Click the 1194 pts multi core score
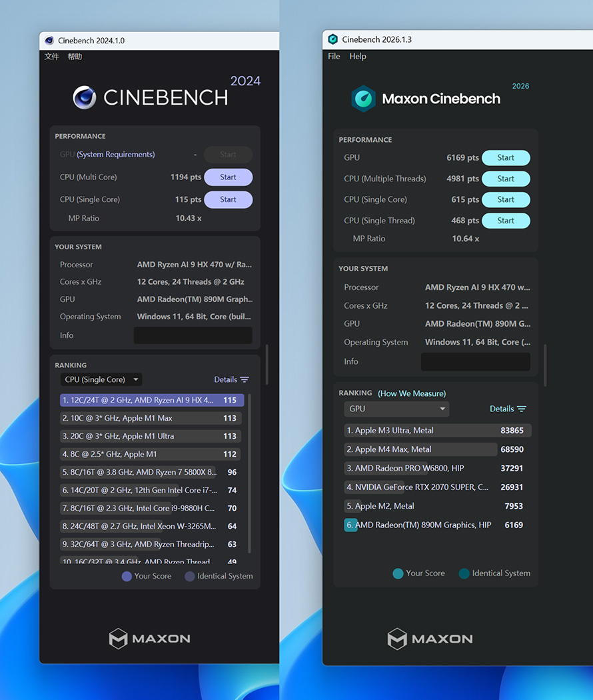The height and width of the screenshot is (700, 593). (x=186, y=177)
